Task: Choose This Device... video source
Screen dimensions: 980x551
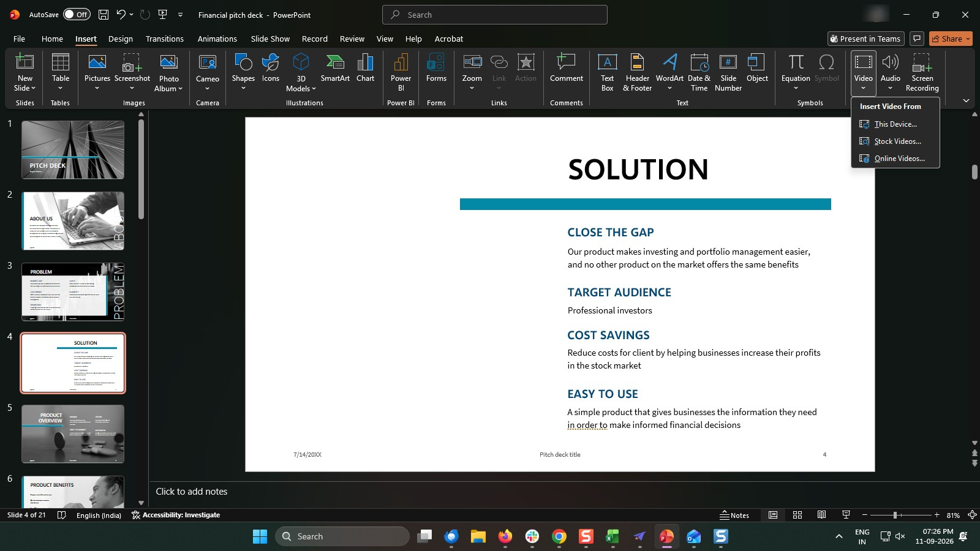Action: [895, 124]
